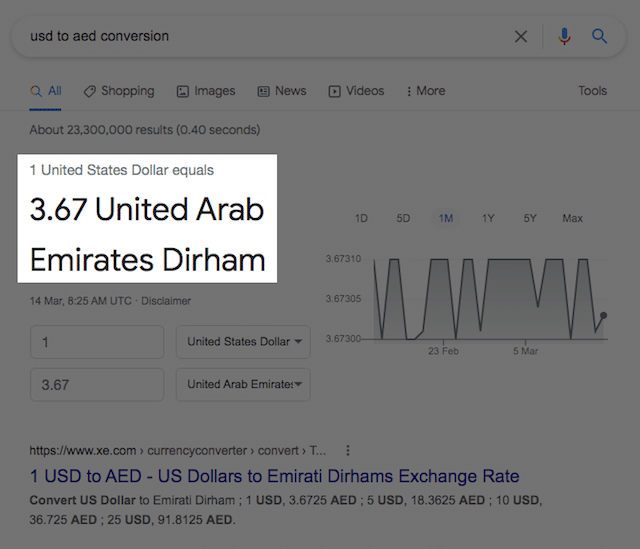The width and height of the screenshot is (640, 549).
Task: Click the 'About 23,300,000 results' count
Action: pos(145,130)
